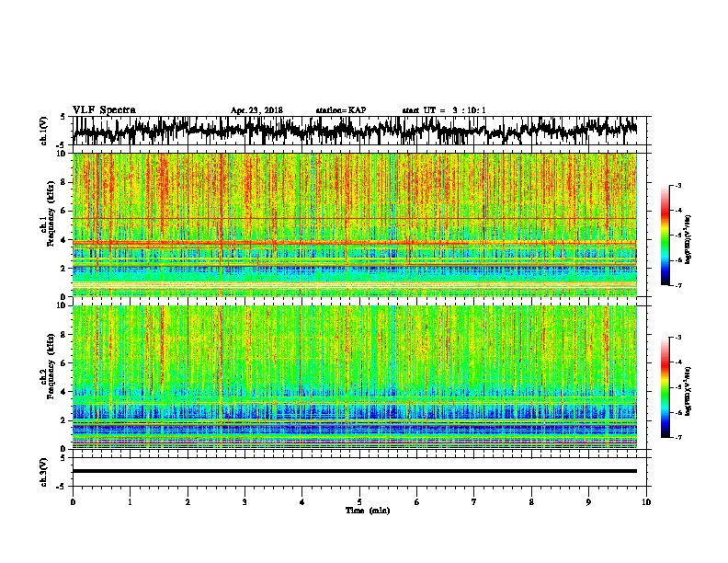728x563 pixels.
Task: Click the ch.1 color bar log(PSD) label
Action: (688, 239)
